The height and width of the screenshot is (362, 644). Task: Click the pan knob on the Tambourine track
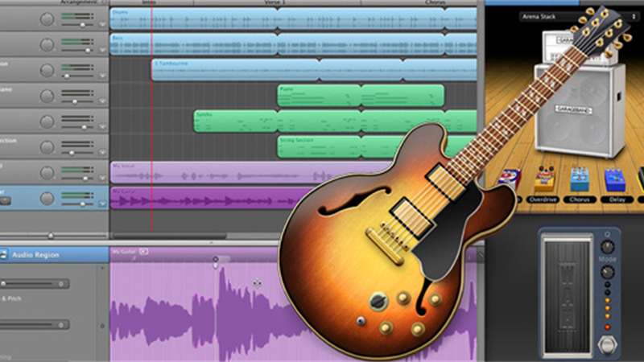[x=47, y=70]
